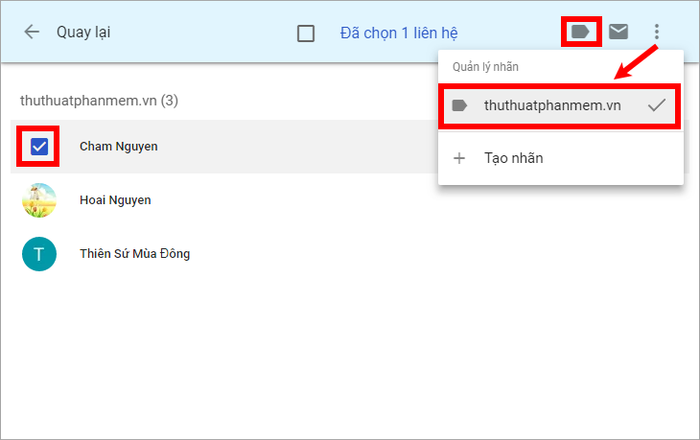This screenshot has width=700, height=440.
Task: Uncheck the Cham Nguyen contact checkbox
Action: 39,146
